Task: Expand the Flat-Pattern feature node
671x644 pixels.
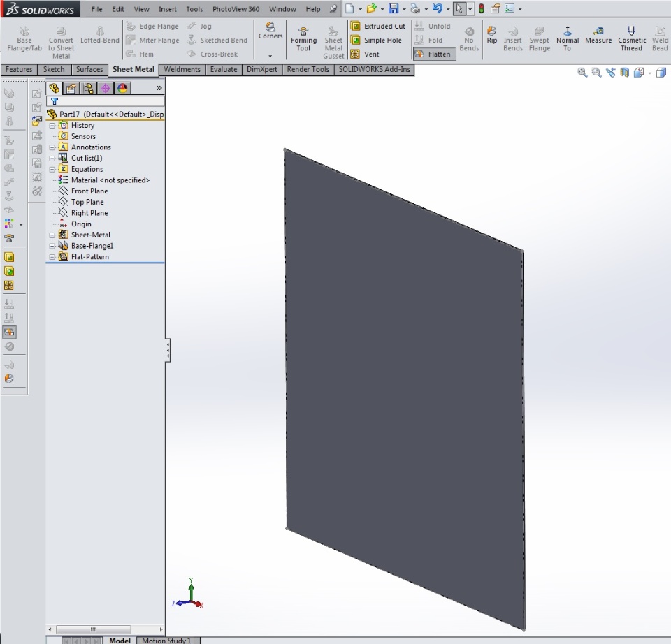Action: (x=52, y=257)
